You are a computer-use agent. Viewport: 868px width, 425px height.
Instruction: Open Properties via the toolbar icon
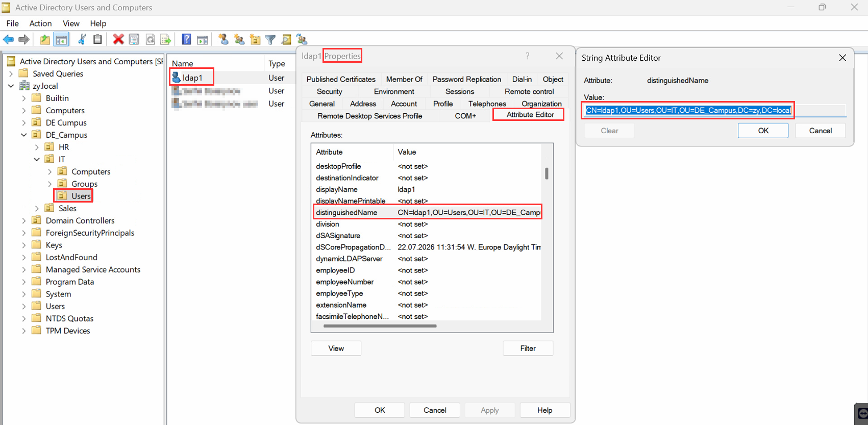tap(134, 39)
